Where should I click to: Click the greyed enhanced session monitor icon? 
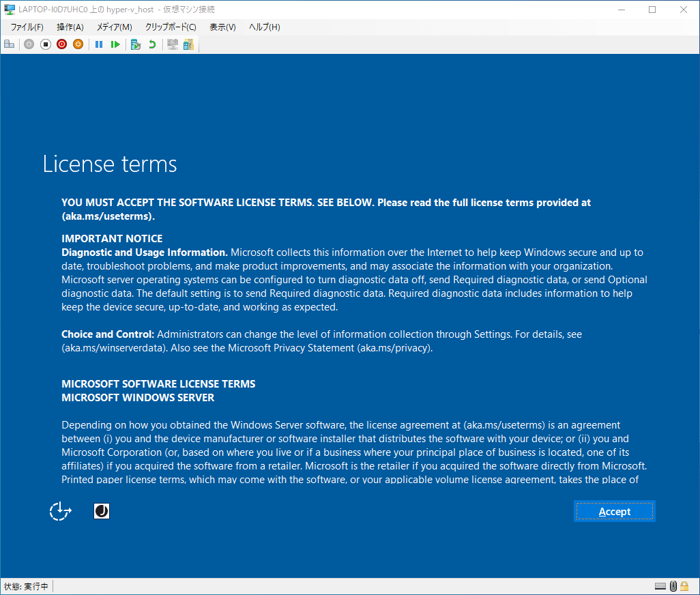point(173,44)
